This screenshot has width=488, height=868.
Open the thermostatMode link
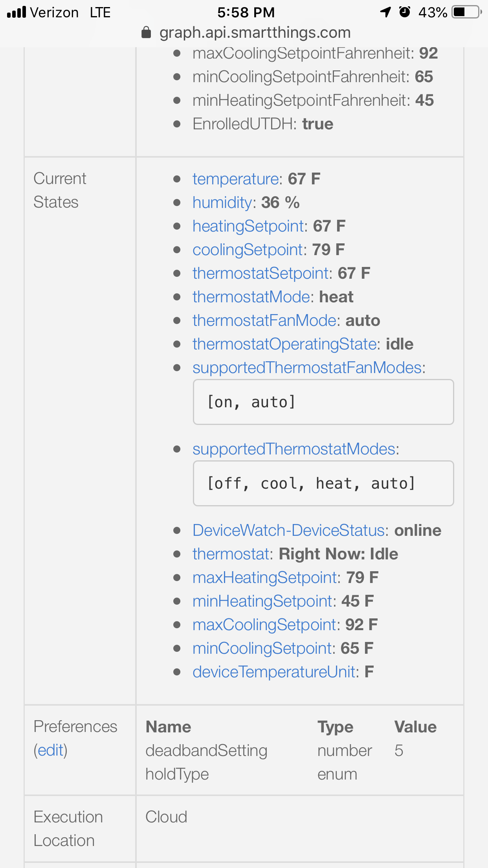251,297
